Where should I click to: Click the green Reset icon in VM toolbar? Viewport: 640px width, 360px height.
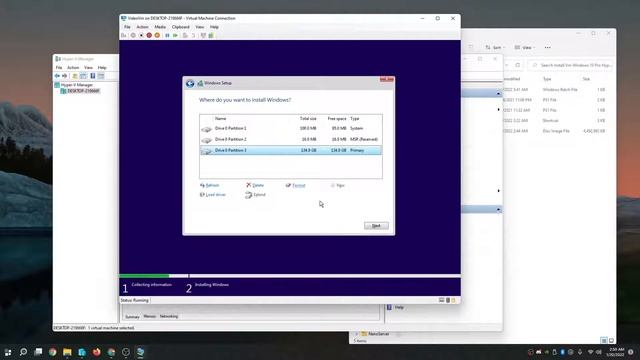pyautogui.click(x=176, y=36)
